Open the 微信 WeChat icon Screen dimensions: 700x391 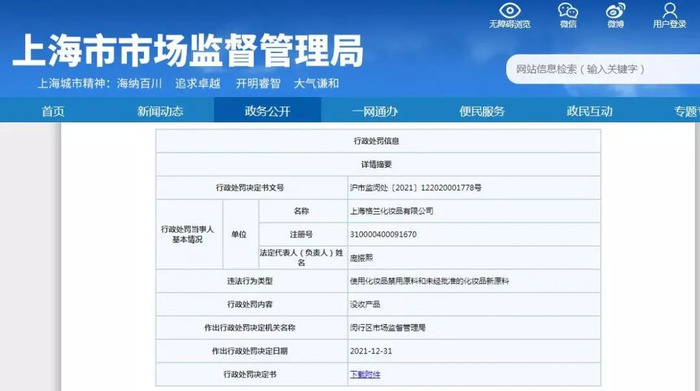(568, 11)
